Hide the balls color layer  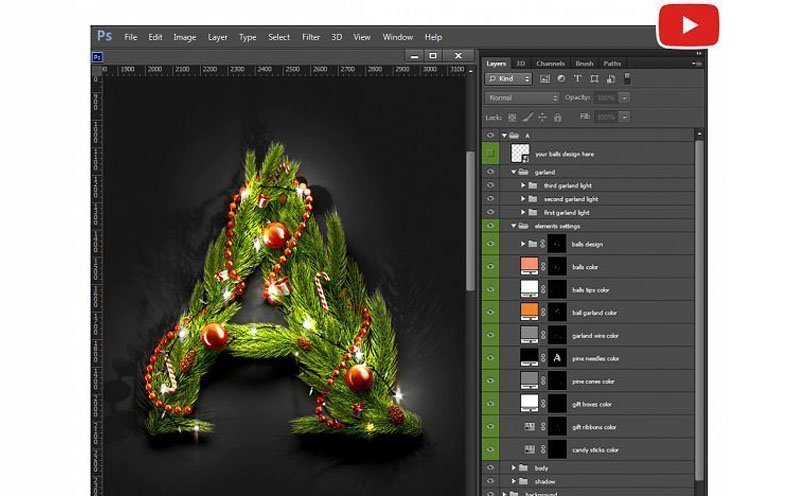[491, 266]
